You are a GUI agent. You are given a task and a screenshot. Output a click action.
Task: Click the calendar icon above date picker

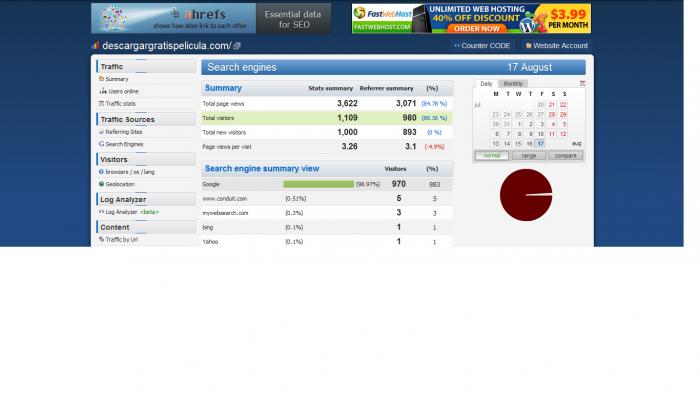[x=582, y=83]
